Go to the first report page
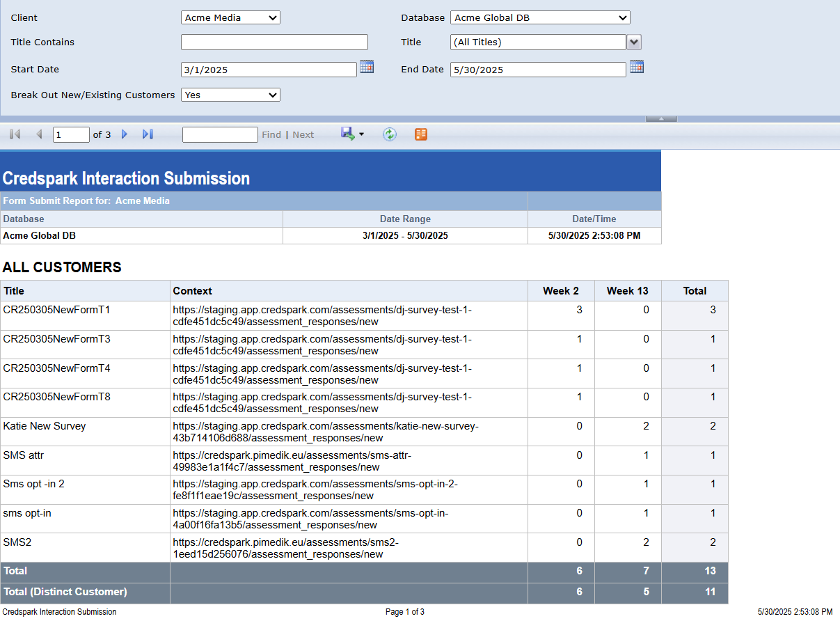The image size is (840, 621). click(x=15, y=134)
